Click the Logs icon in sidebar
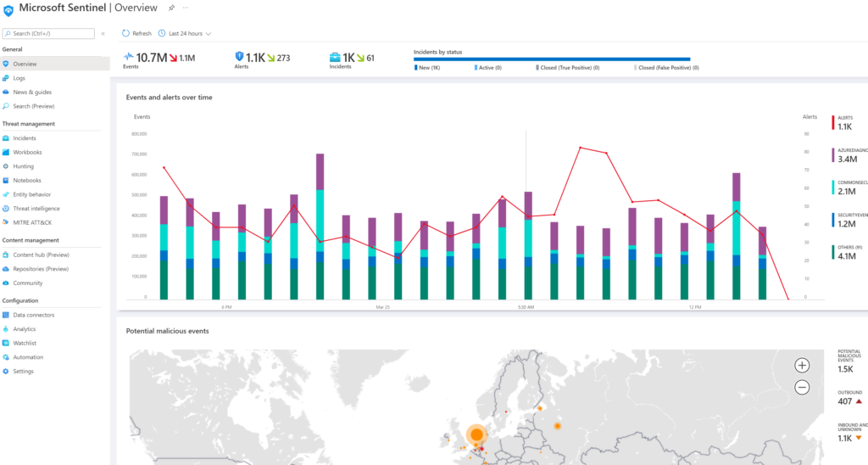Image resolution: width=868 pixels, height=465 pixels. pyautogui.click(x=6, y=78)
